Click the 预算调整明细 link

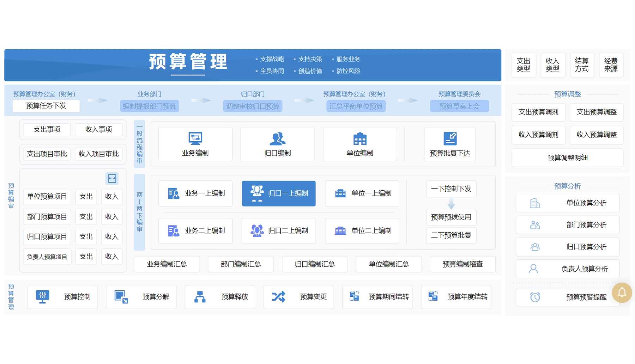[x=567, y=158]
